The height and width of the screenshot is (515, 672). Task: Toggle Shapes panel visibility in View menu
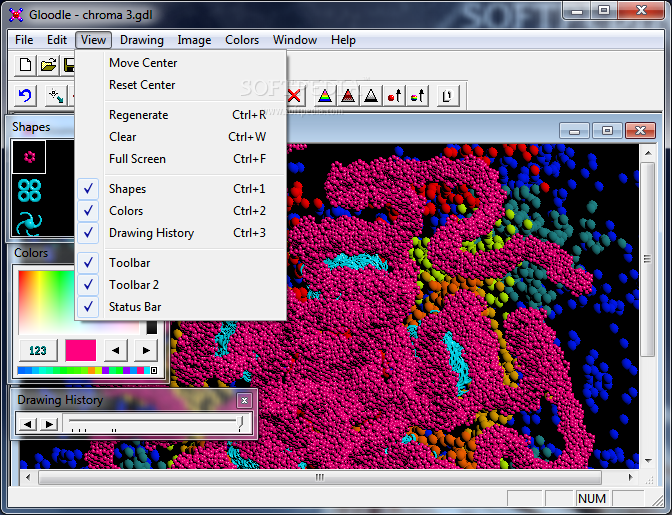click(x=180, y=189)
